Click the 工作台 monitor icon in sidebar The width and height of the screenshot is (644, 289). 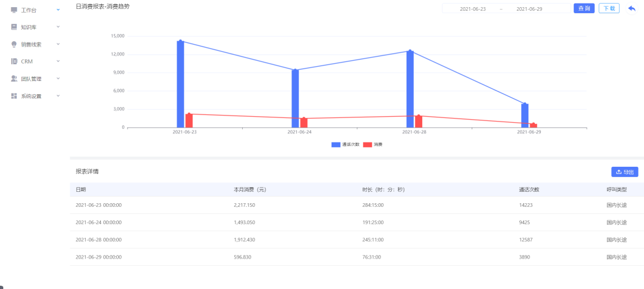click(x=14, y=10)
